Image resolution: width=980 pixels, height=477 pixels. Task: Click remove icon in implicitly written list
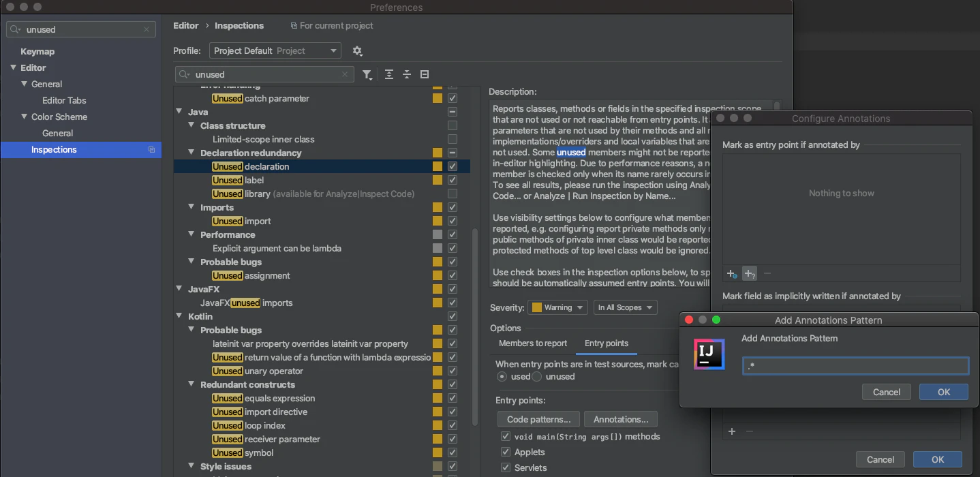click(x=750, y=431)
